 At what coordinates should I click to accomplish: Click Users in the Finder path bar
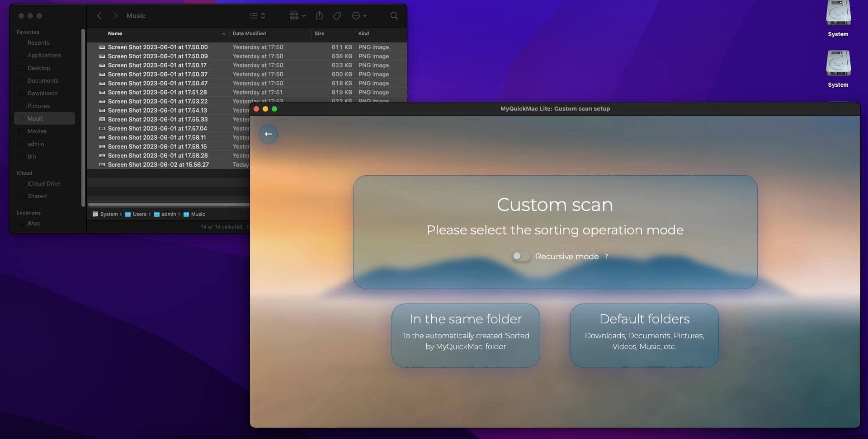(x=136, y=214)
